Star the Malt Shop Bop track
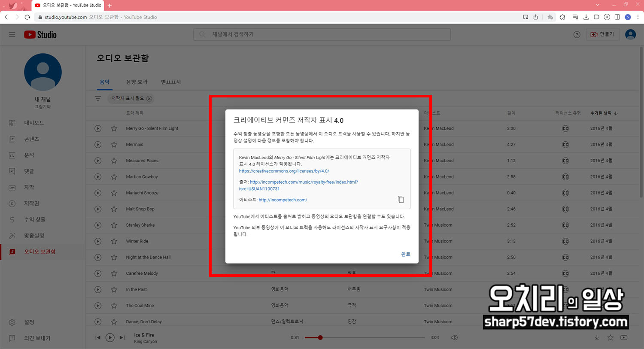 (x=114, y=209)
